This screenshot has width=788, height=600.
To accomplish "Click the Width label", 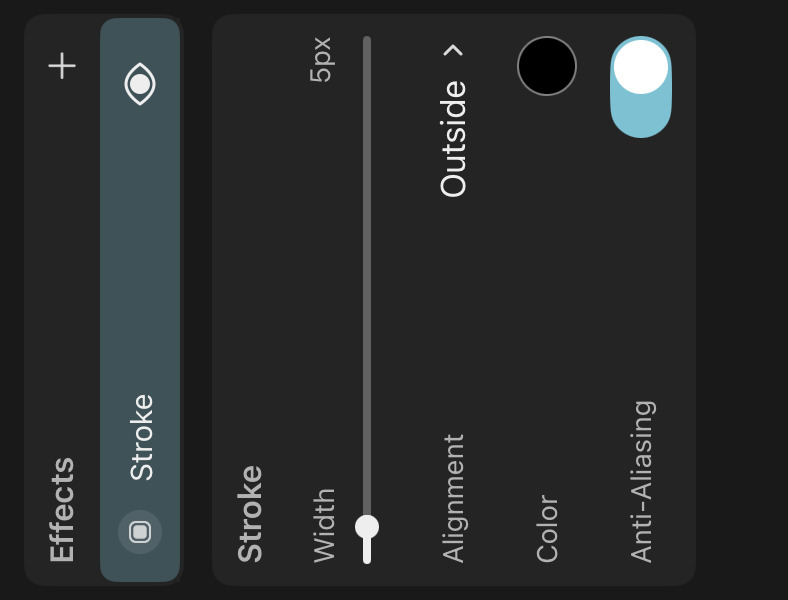I will tap(324, 525).
